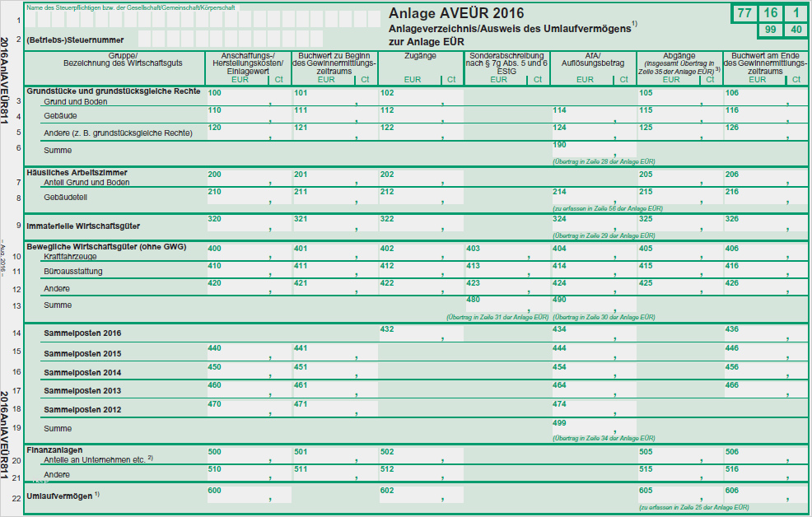The height and width of the screenshot is (517, 812).
Task: Select field 466 Buchwert for Sammelposten 2013
Action: point(763,389)
